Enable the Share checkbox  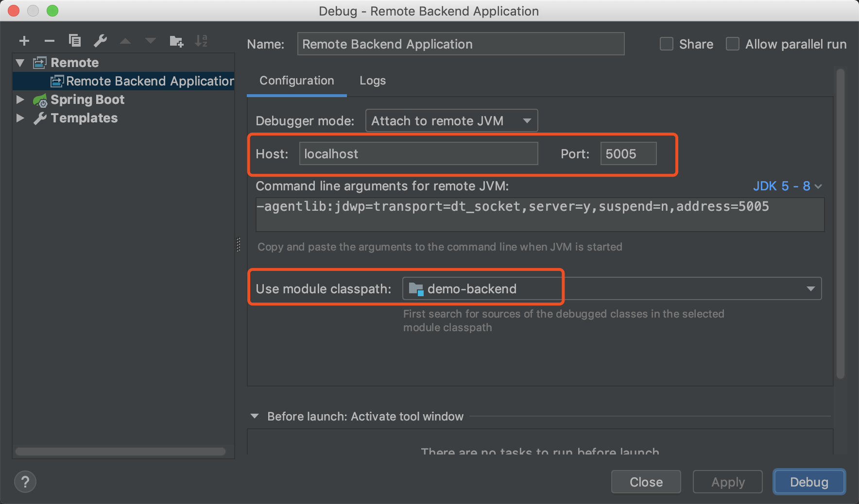[x=667, y=44]
